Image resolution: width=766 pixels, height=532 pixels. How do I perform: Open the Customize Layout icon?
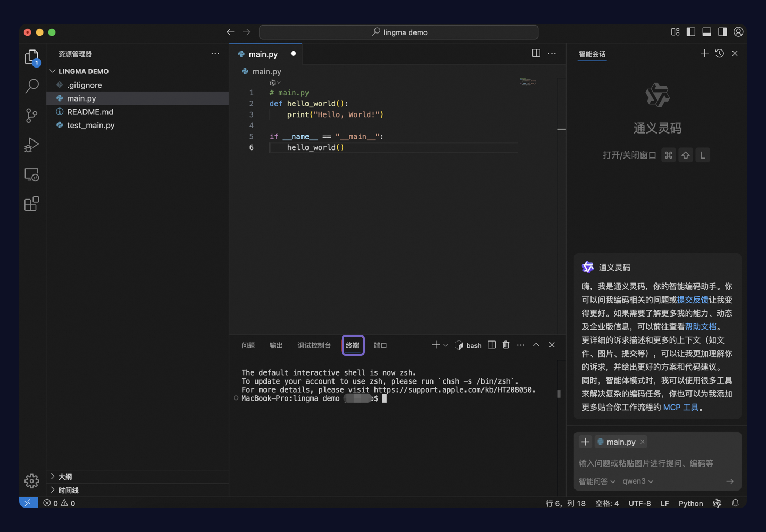click(676, 32)
